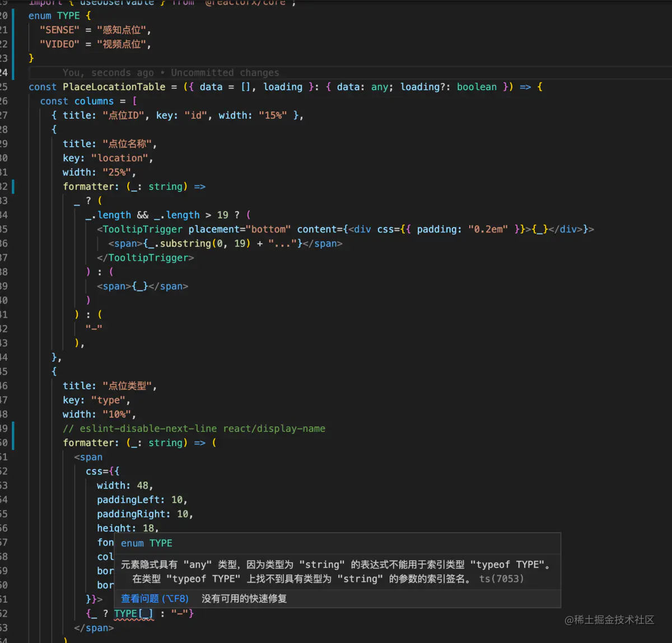672x643 pixels.
Task: Click the 'enum TYPE' header in the hover popup
Action: click(x=146, y=543)
